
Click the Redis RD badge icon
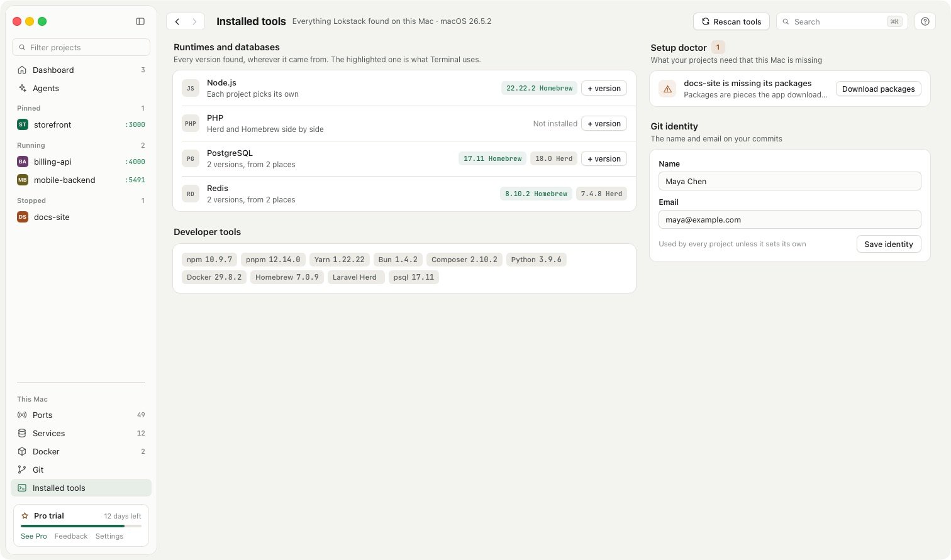click(x=191, y=194)
